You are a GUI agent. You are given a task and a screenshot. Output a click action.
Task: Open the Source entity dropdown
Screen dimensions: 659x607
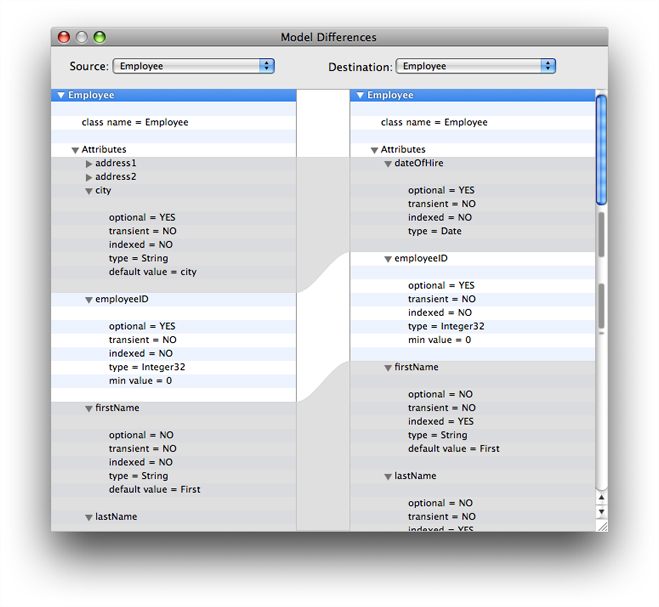click(194, 66)
